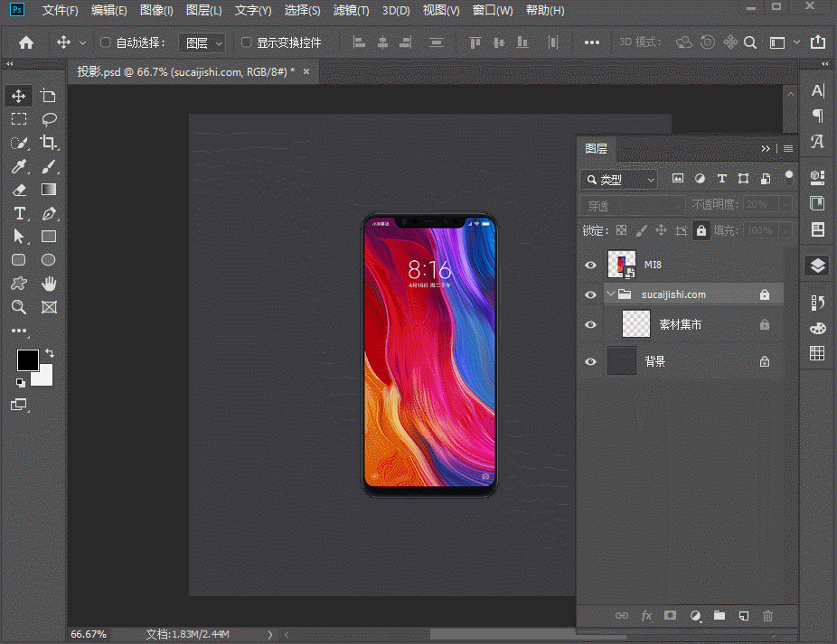This screenshot has width=837, height=644.
Task: Choose the Rectangle shape tool
Action: point(49,237)
